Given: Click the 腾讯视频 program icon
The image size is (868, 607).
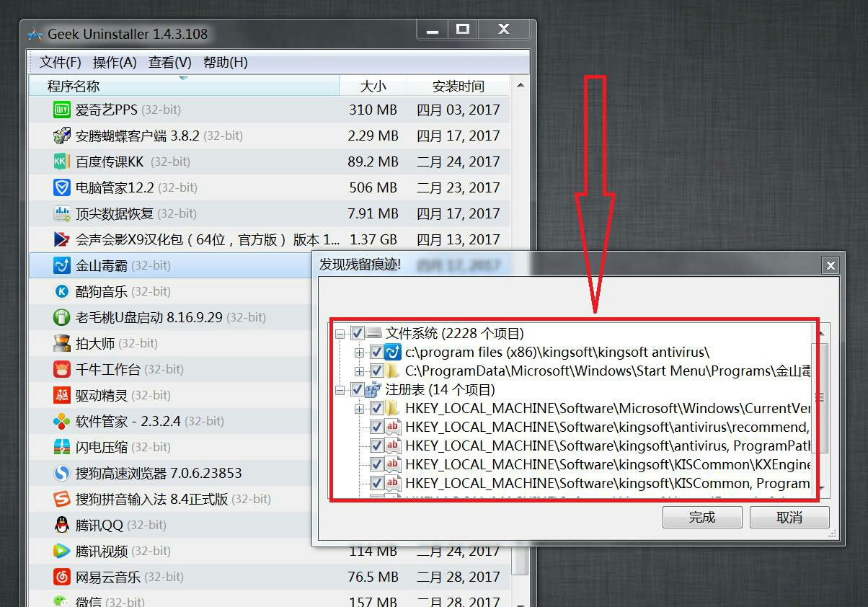Looking at the screenshot, I should click(x=62, y=551).
